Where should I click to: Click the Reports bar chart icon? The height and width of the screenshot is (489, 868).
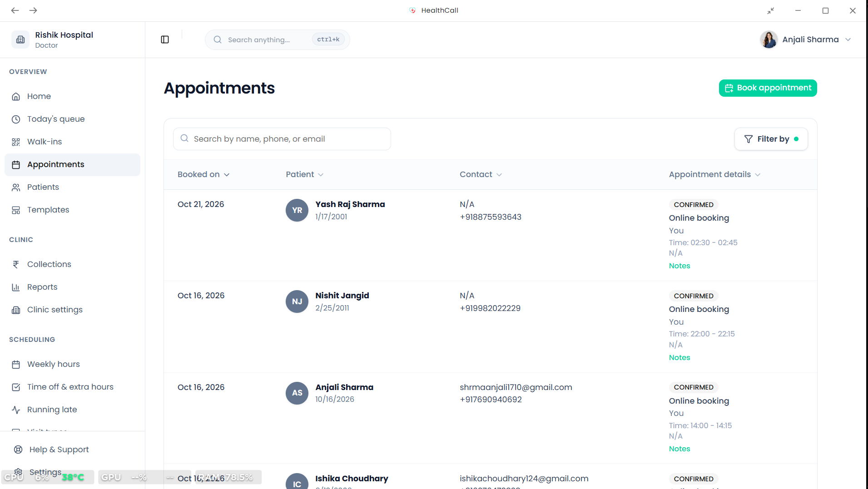[x=16, y=287]
